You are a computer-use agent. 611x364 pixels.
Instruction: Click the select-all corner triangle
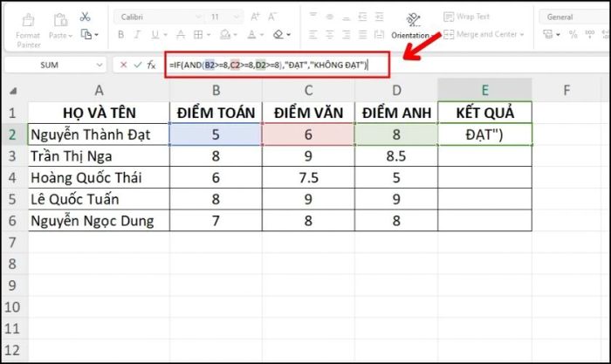tap(13, 91)
